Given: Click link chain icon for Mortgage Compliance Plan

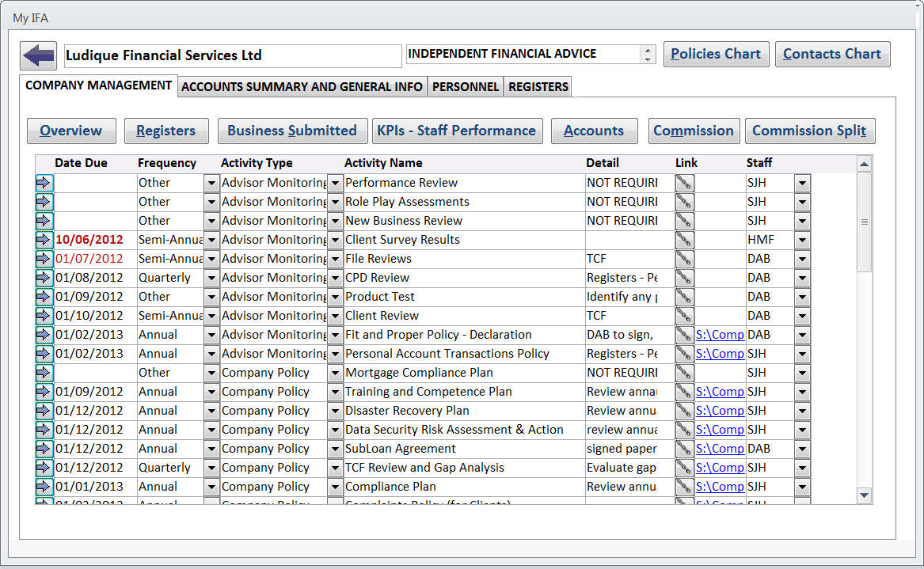Looking at the screenshot, I should 684,373.
